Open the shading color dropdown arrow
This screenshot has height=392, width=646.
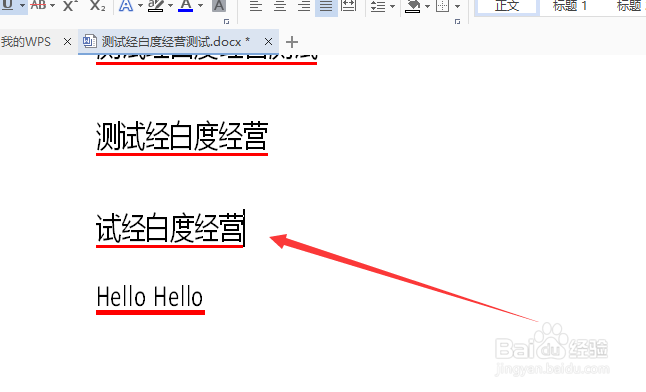point(427,6)
